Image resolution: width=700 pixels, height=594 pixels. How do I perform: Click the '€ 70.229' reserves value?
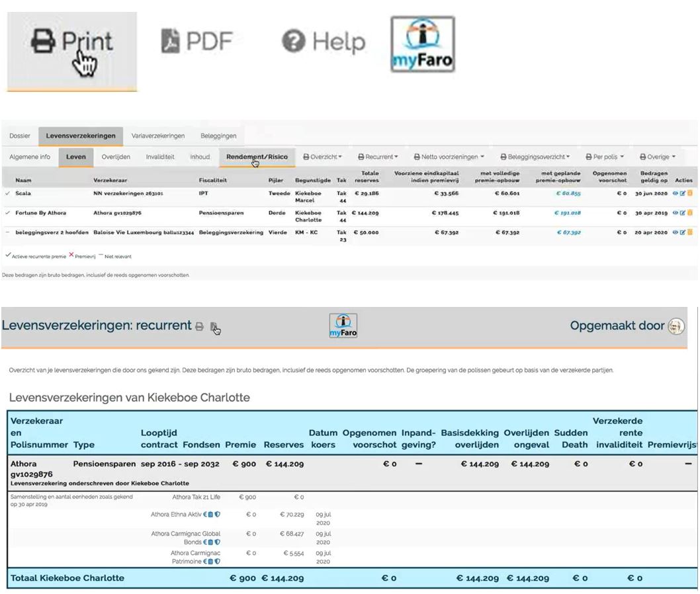point(292,514)
